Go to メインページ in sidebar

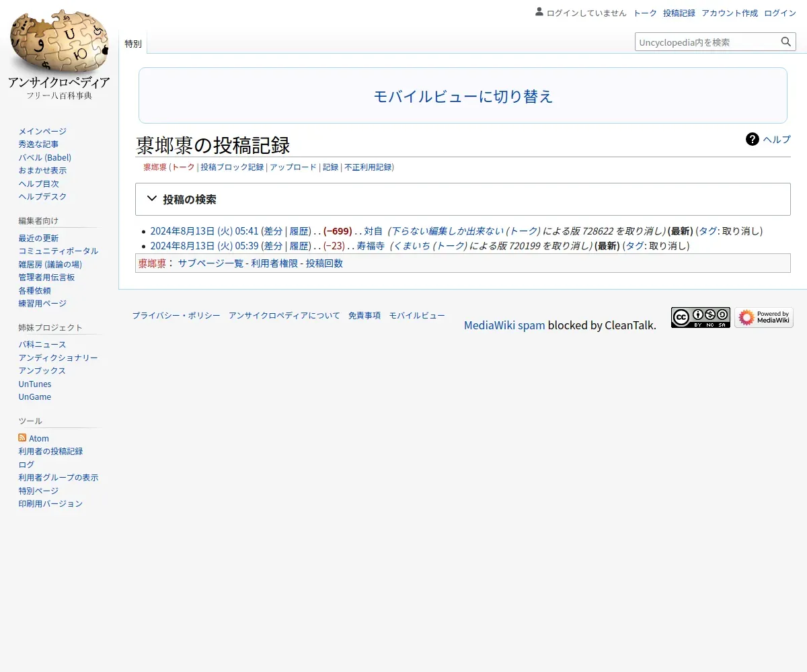(x=42, y=131)
